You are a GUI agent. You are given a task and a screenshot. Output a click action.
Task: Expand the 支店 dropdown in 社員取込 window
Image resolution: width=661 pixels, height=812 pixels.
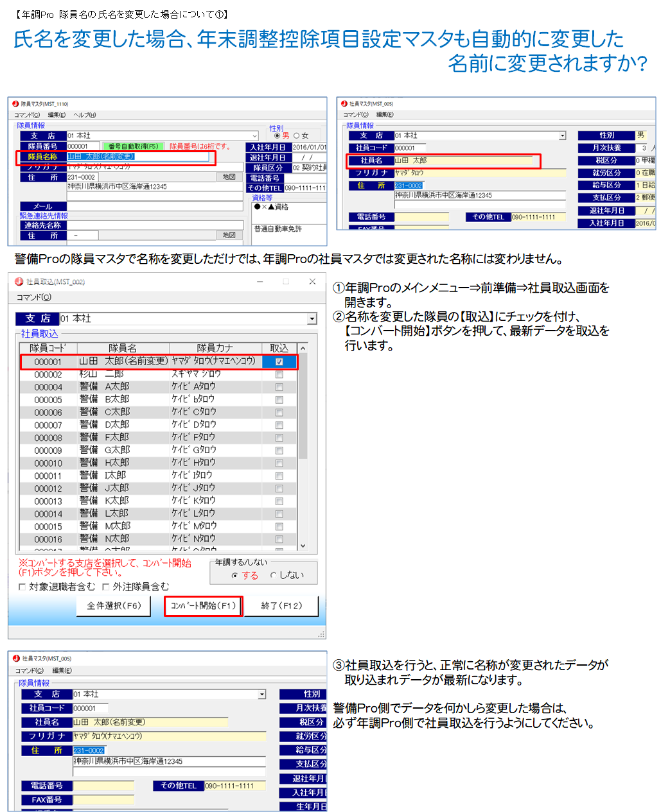(312, 319)
